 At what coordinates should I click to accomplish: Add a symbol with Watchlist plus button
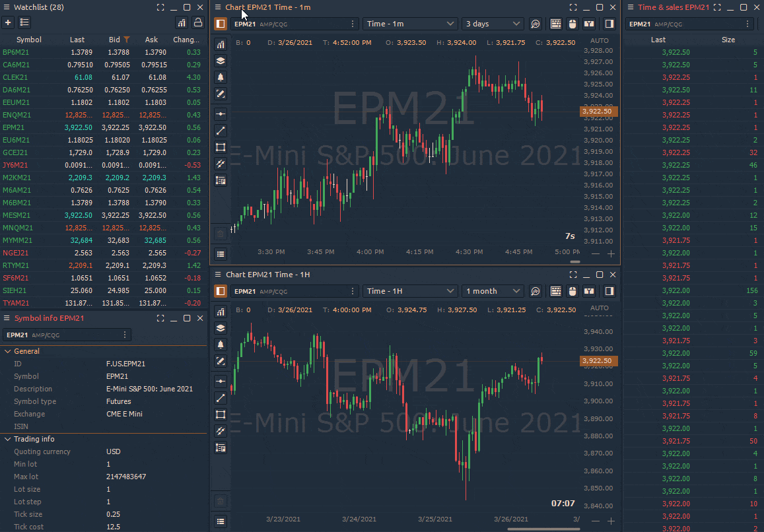tap(8, 22)
